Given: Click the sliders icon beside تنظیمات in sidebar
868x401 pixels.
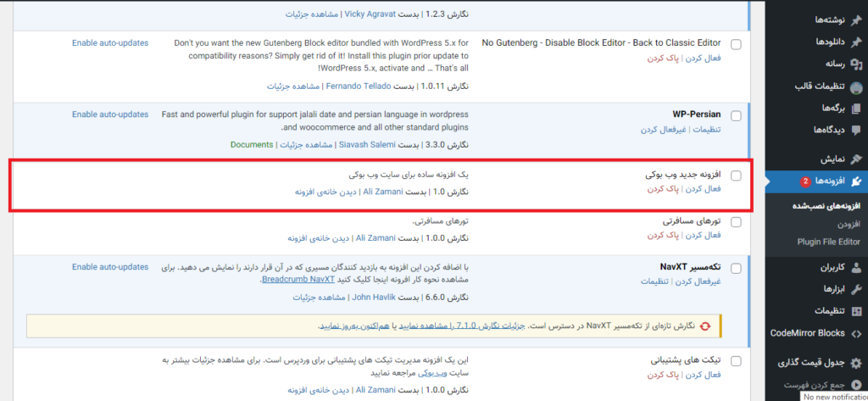Looking at the screenshot, I should [x=856, y=311].
